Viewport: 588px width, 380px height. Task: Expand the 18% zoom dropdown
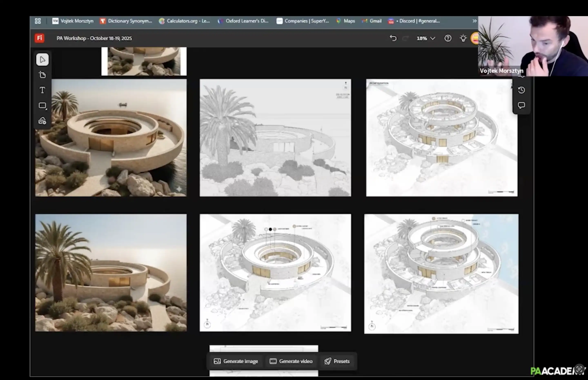click(x=426, y=38)
